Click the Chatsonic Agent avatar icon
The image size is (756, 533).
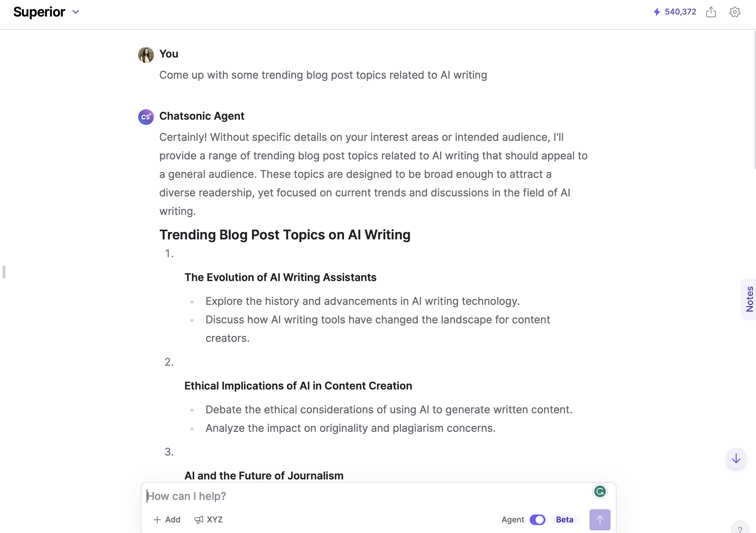coord(146,117)
